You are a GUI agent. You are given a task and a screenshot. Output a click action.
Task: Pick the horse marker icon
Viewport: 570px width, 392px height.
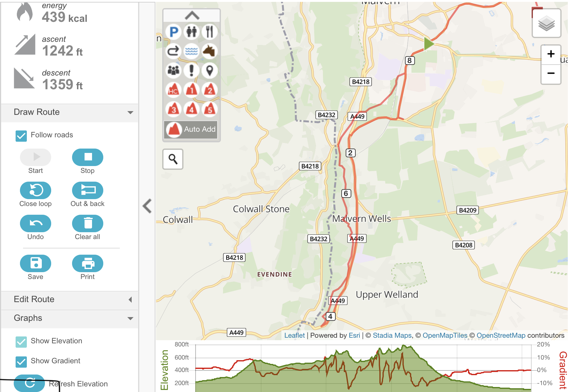coord(209,51)
